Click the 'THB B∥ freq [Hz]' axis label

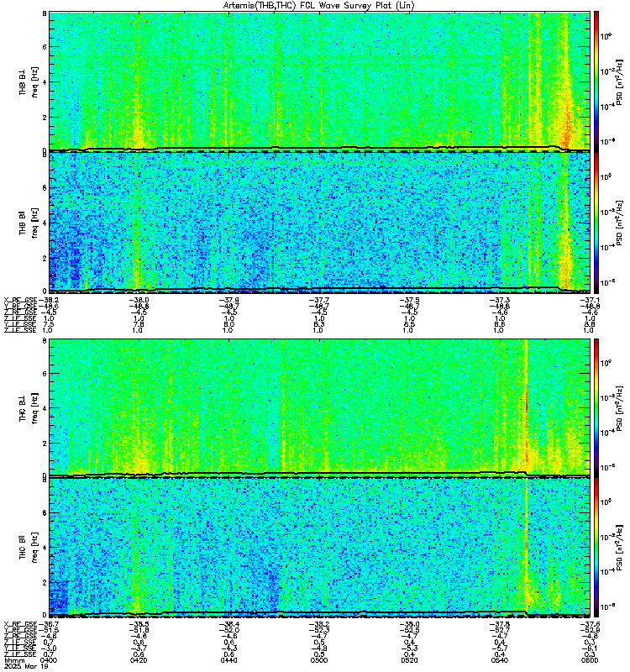[29, 223]
